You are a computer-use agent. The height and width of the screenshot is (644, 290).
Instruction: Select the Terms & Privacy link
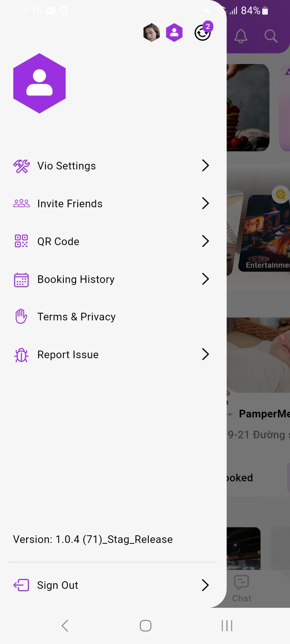tap(77, 317)
